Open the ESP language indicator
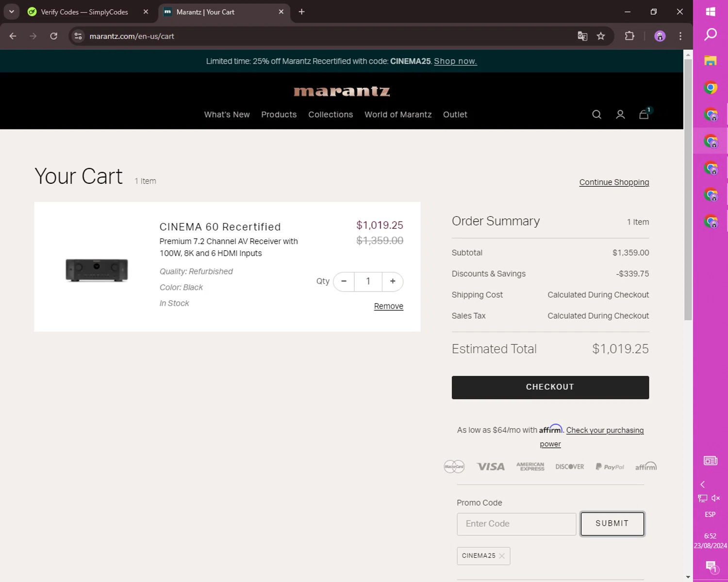 click(x=710, y=515)
